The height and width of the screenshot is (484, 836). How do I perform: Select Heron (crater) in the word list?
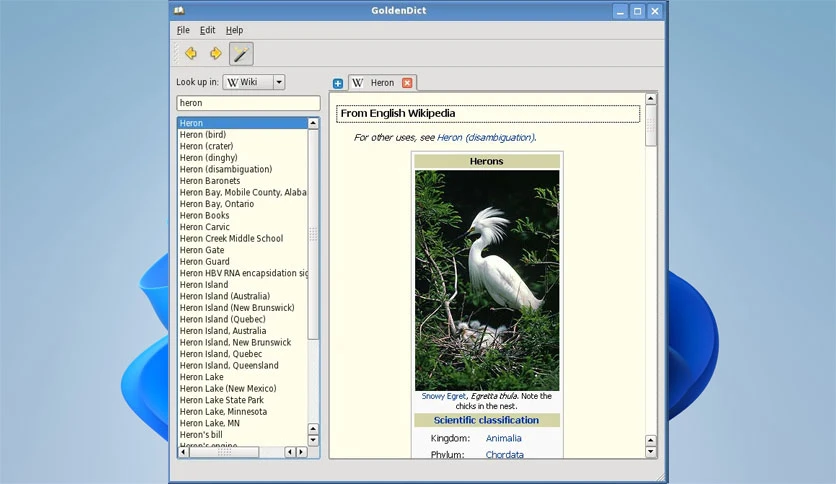coord(243,146)
